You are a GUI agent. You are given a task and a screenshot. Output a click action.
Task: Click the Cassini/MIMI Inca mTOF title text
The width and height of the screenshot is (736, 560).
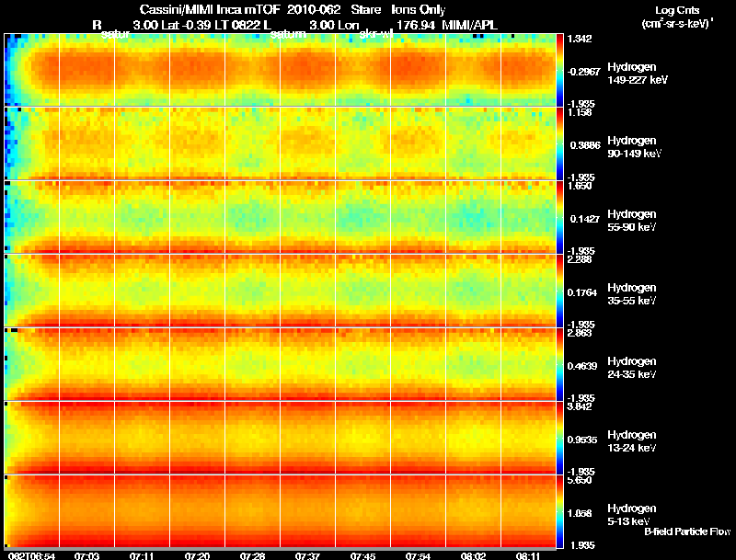tap(210, 10)
